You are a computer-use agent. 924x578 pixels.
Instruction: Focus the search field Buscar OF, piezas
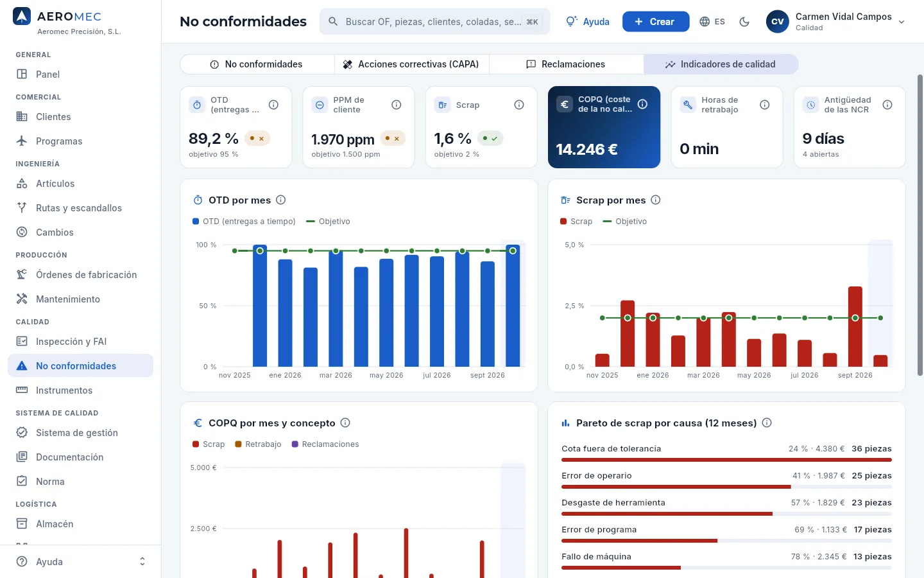(x=435, y=22)
